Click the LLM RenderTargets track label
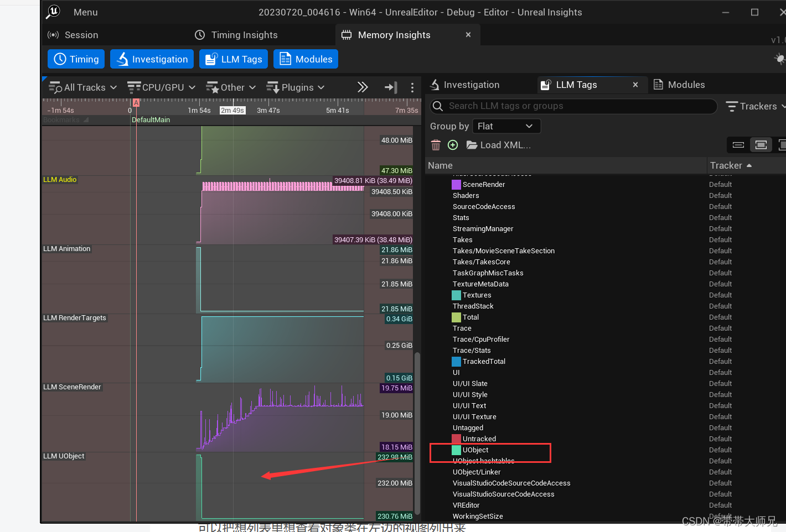 click(x=75, y=318)
